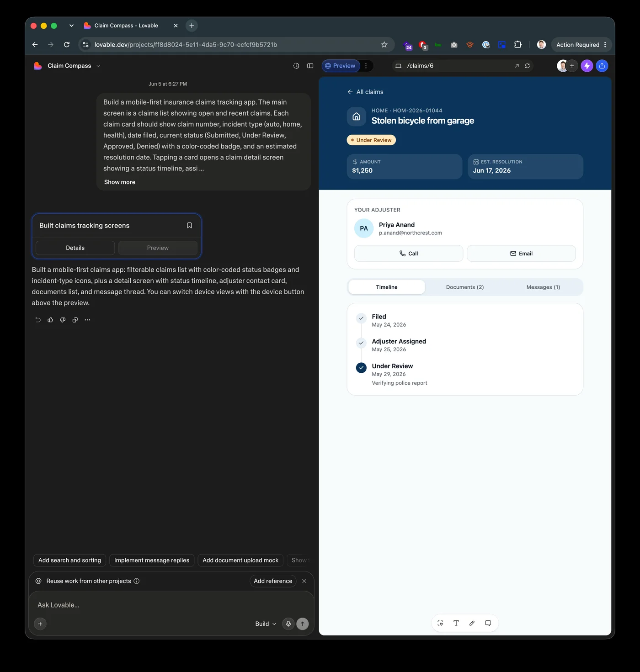Go back in browser history
This screenshot has height=672, width=640.
(x=35, y=45)
